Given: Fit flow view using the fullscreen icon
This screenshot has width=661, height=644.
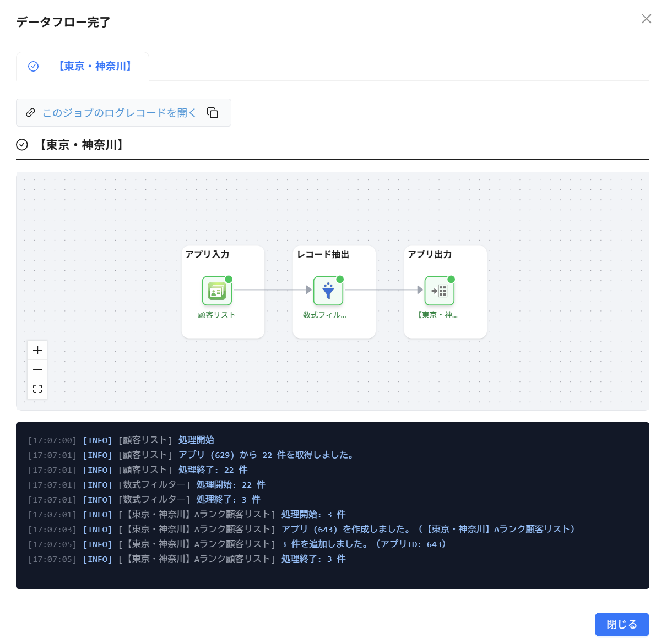Looking at the screenshot, I should tap(37, 389).
